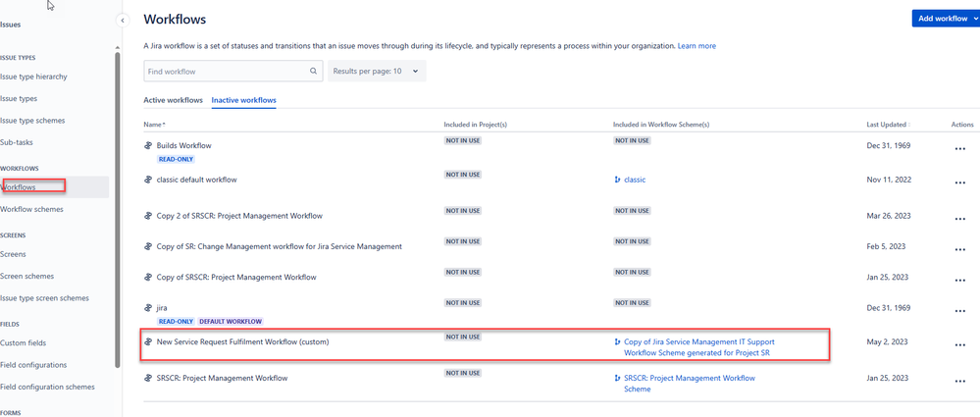Viewport: 980px width, 417px height.
Task: Open Workflow schemes page
Action: (x=31, y=209)
